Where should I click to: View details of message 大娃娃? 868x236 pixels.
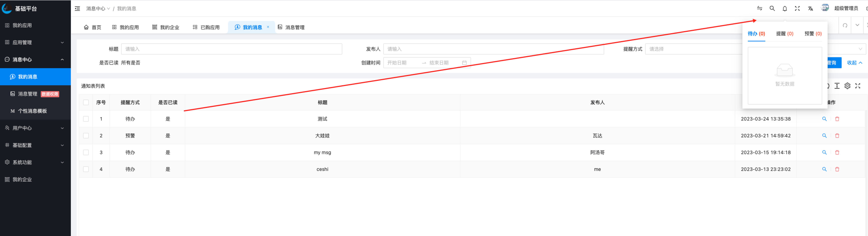[824, 135]
